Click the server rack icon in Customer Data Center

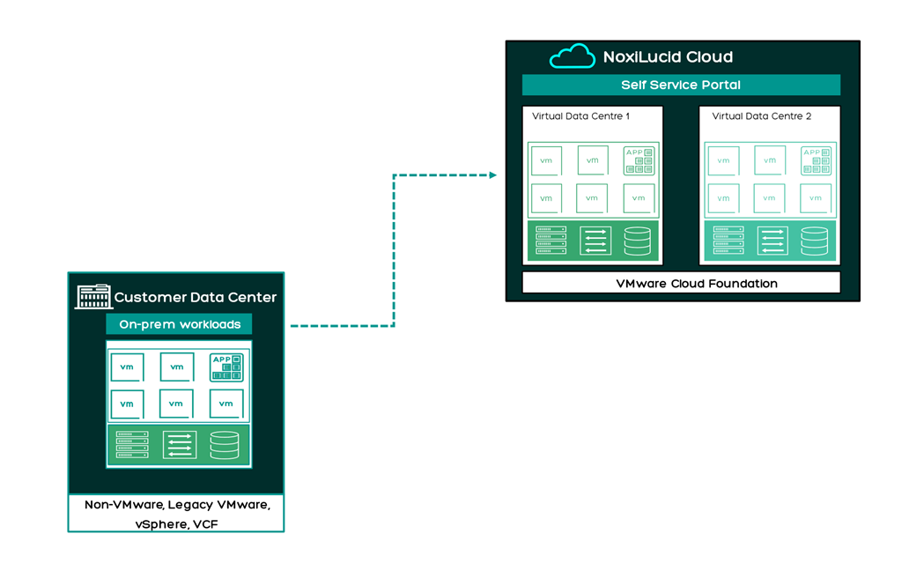[x=133, y=445]
